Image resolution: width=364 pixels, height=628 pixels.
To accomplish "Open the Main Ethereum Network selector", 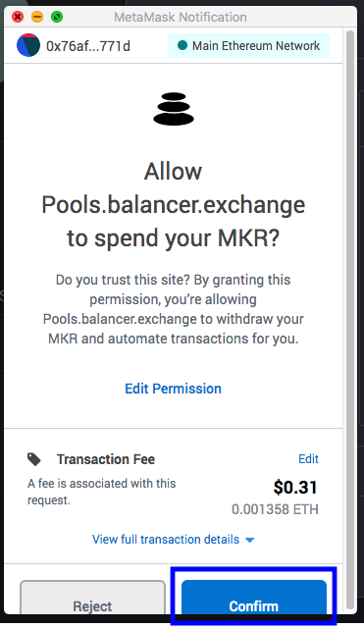I will pos(248,46).
